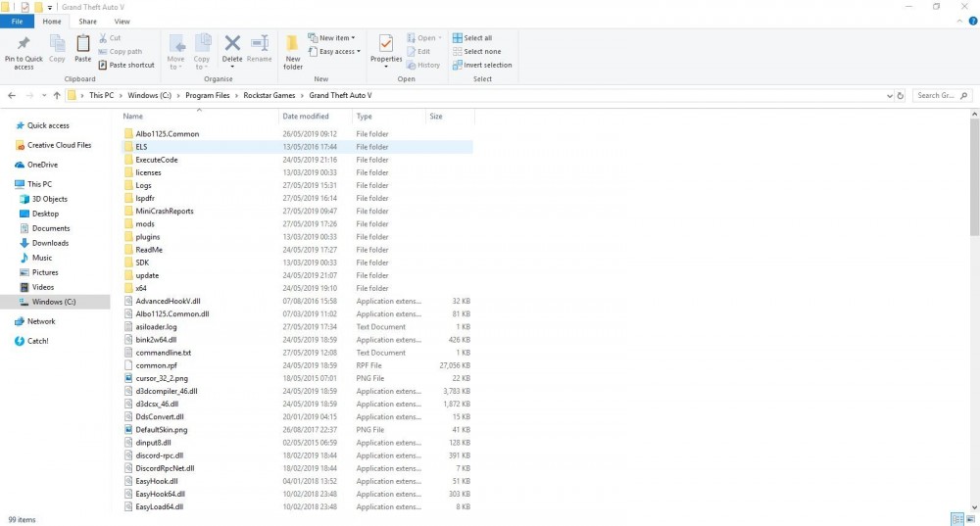Collapse the ribbon with chevron
The width and height of the screenshot is (980, 526).
[960, 22]
